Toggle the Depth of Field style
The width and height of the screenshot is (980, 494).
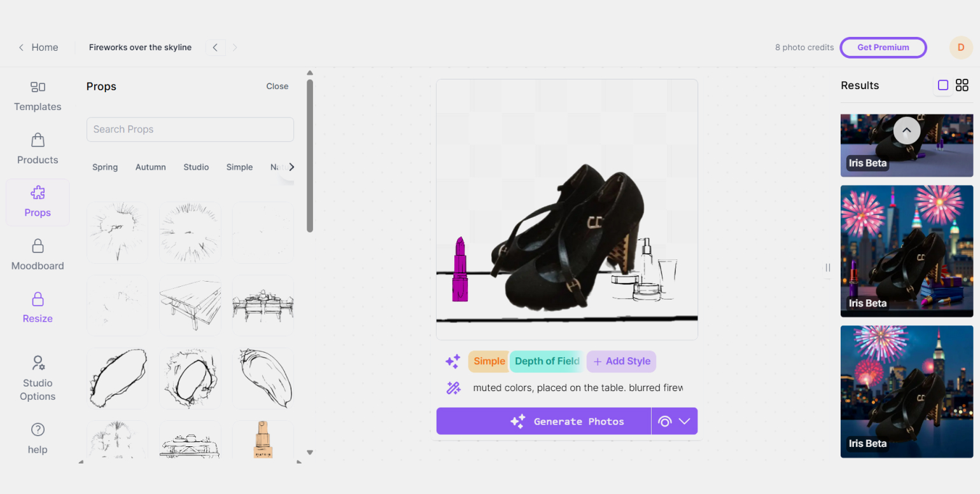[x=547, y=361]
